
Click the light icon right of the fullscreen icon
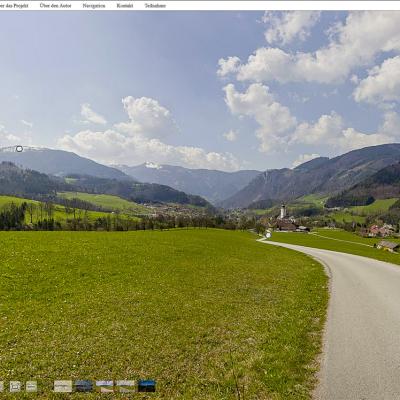[32, 386]
